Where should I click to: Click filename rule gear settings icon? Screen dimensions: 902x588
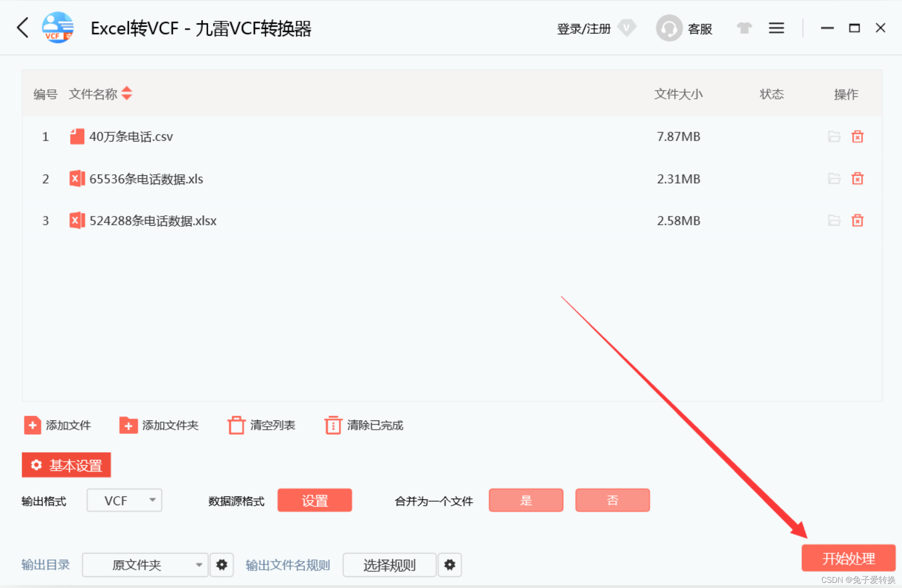449,565
